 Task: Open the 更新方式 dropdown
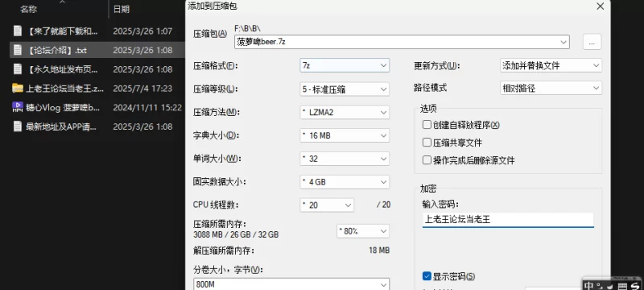tap(551, 65)
